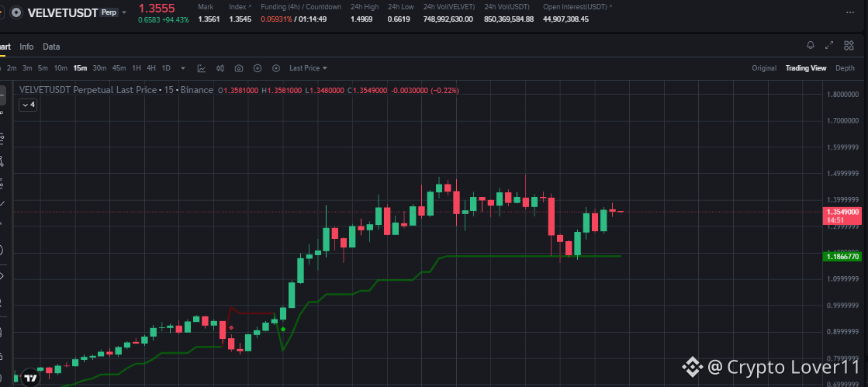This screenshot has width=868, height=387.
Task: Click the Mark price label
Action: [206, 7]
